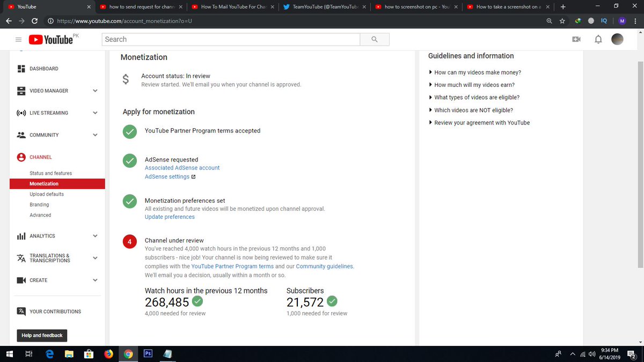Viewport: 644px width, 362px height.
Task: Click the search magnifier button
Action: 375,39
